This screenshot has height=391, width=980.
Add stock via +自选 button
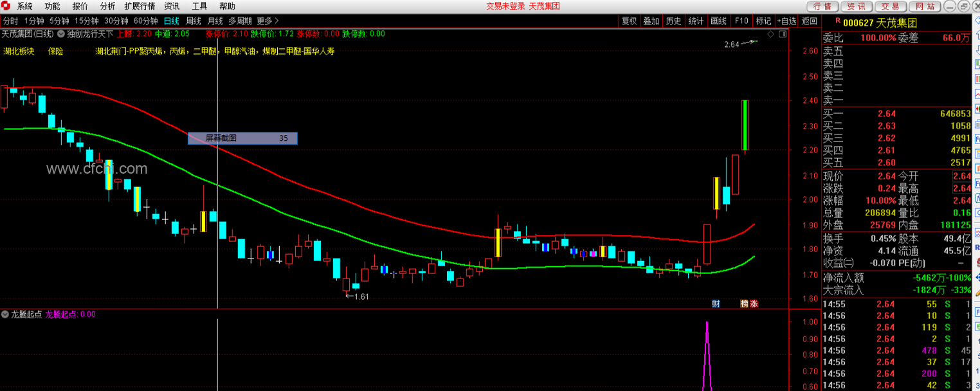787,21
